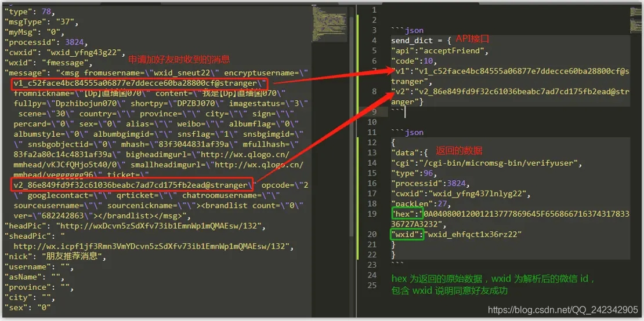
Task: Click the "sheadPic": " key line
Action: tap(35, 236)
